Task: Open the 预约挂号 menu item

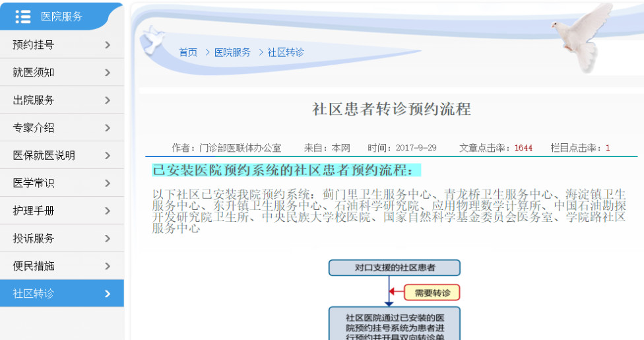Action: [62, 44]
